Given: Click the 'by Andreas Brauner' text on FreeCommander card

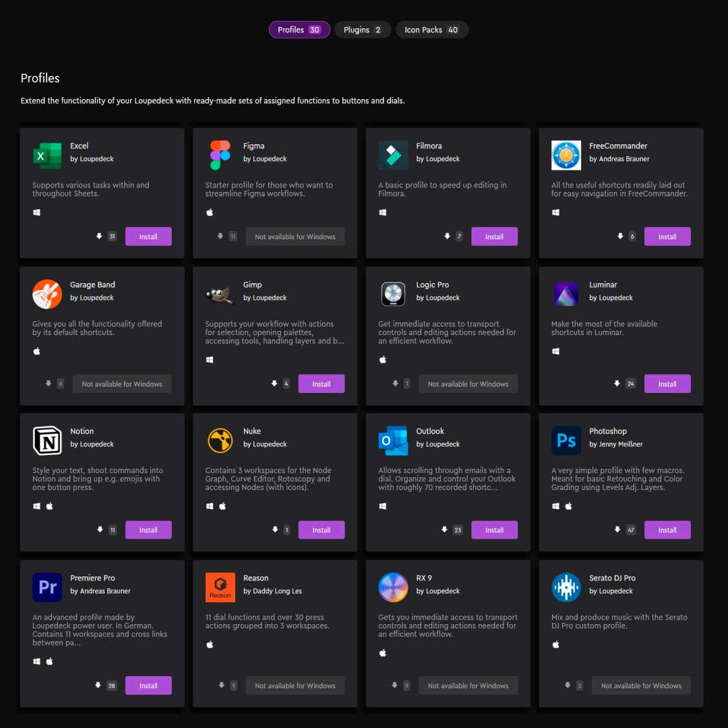Looking at the screenshot, I should tap(619, 158).
